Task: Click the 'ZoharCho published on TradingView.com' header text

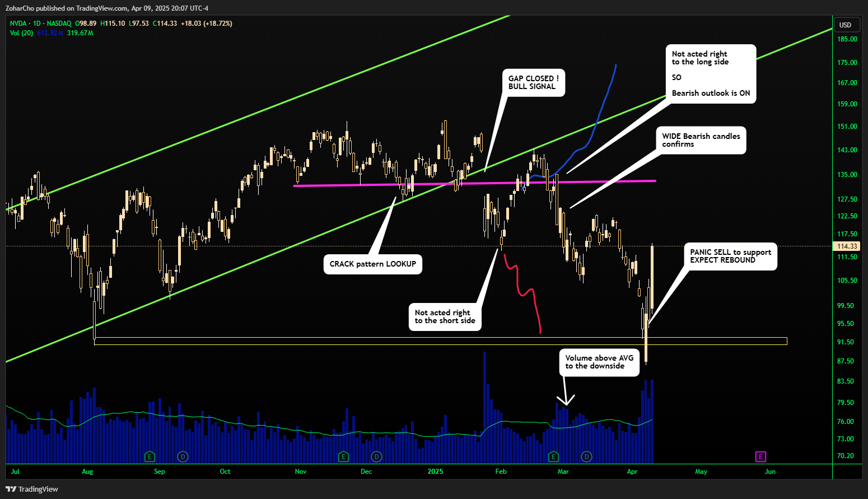Action: tap(67, 8)
